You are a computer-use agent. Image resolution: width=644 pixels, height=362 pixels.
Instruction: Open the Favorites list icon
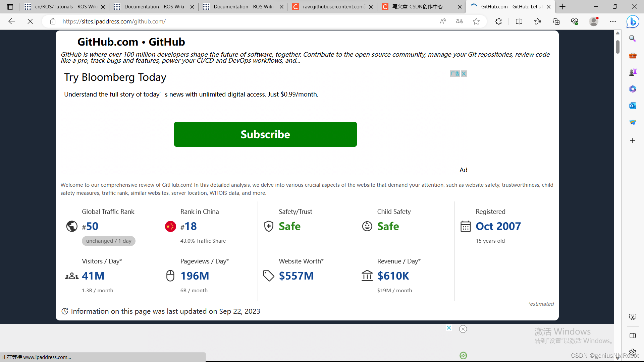point(538,21)
